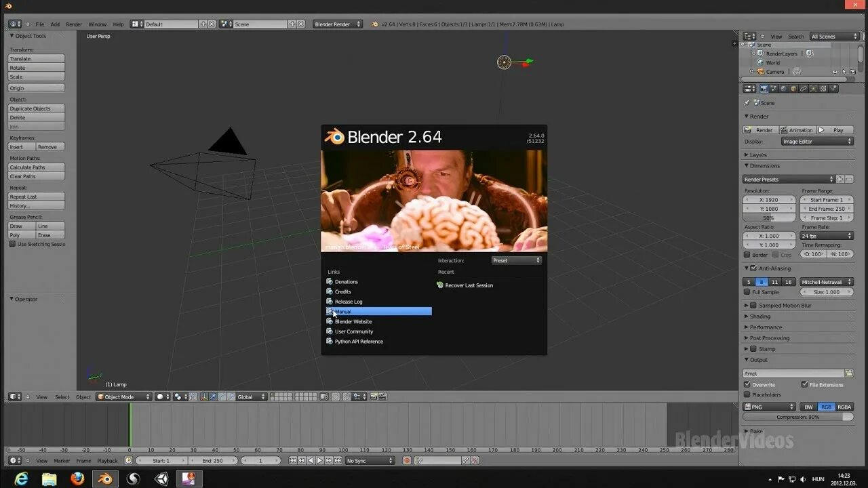The image size is (868, 488).
Task: Open the Global orientation dropdown
Action: [x=251, y=396]
